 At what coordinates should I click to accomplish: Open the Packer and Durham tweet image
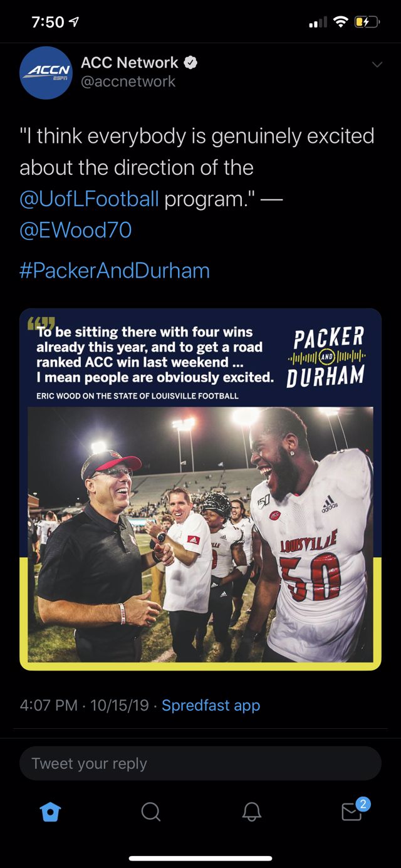click(x=200, y=489)
